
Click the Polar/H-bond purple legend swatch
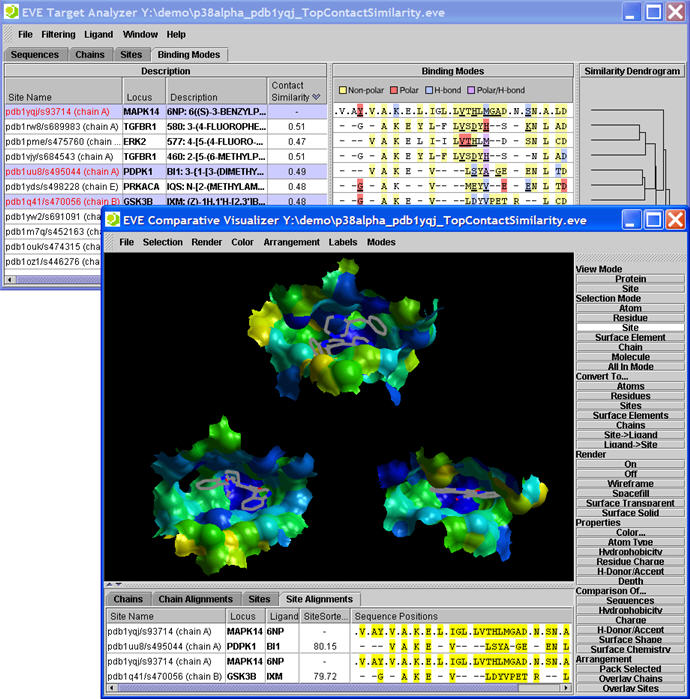pyautogui.click(x=470, y=90)
